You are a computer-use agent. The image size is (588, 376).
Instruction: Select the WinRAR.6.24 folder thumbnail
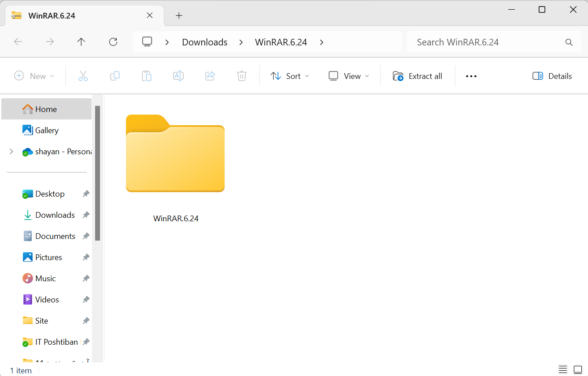click(175, 153)
